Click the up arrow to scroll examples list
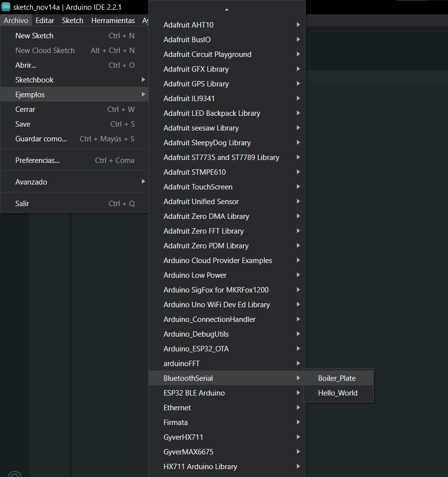 pos(227,10)
